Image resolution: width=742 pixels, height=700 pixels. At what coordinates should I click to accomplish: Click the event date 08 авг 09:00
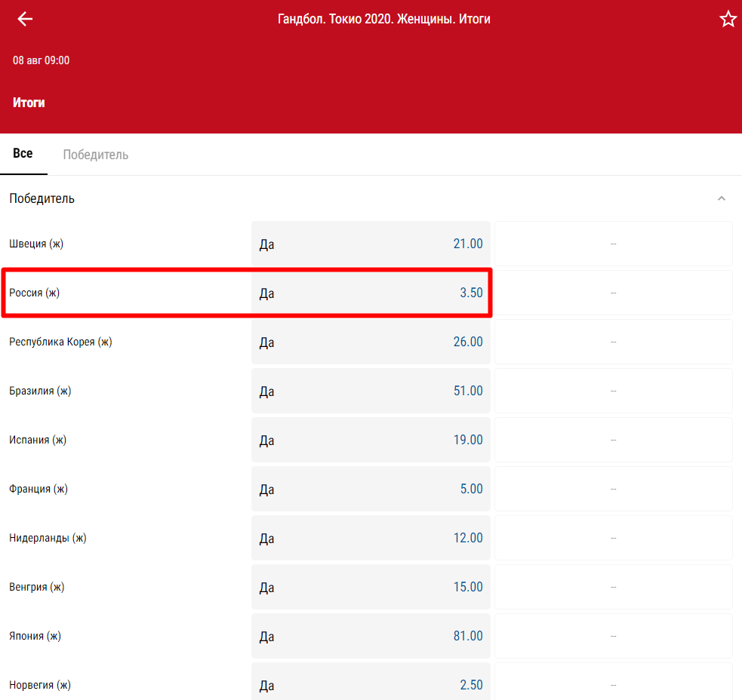point(42,60)
